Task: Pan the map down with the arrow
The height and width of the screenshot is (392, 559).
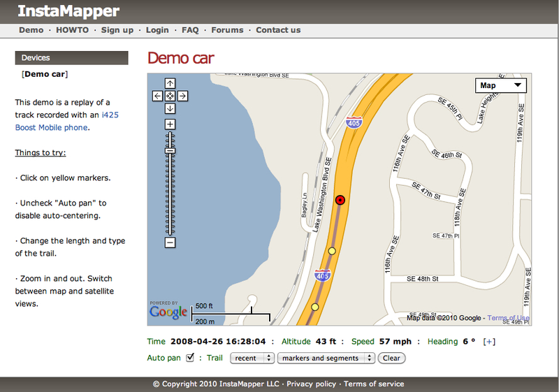Action: [x=170, y=108]
